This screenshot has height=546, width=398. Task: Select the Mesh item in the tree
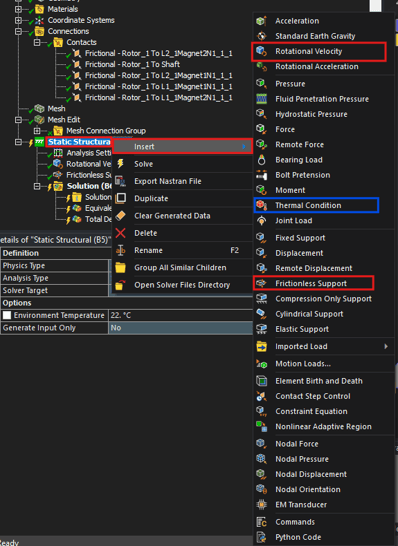coord(56,109)
